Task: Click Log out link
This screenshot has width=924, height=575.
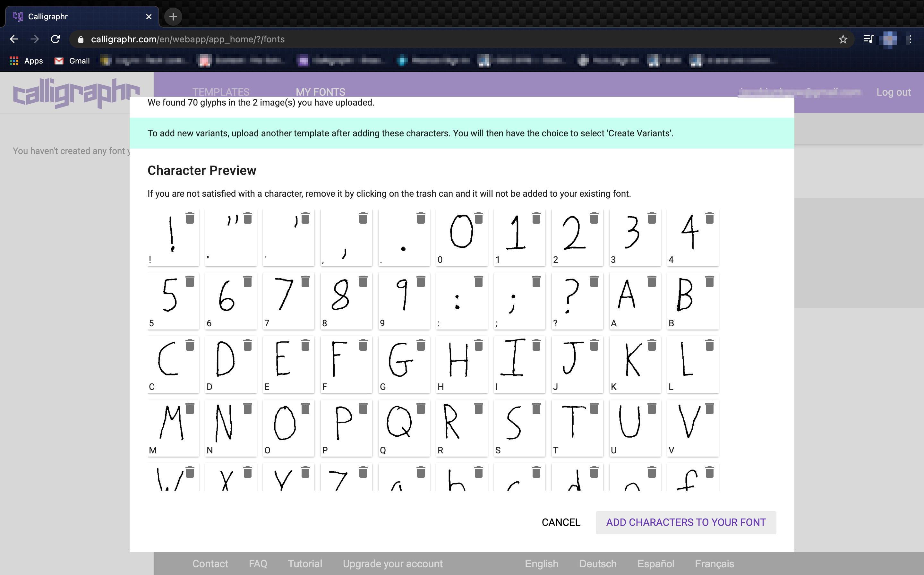Action: coord(893,93)
